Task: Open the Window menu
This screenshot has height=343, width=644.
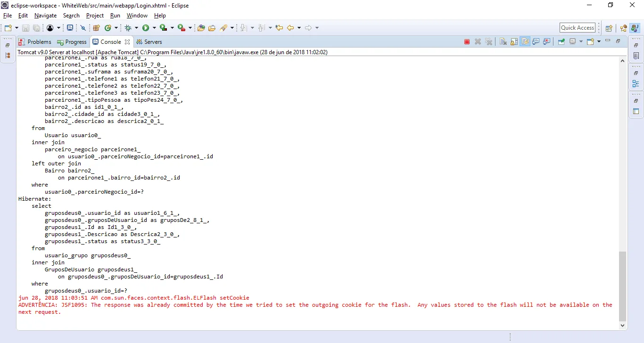Action: point(137,16)
